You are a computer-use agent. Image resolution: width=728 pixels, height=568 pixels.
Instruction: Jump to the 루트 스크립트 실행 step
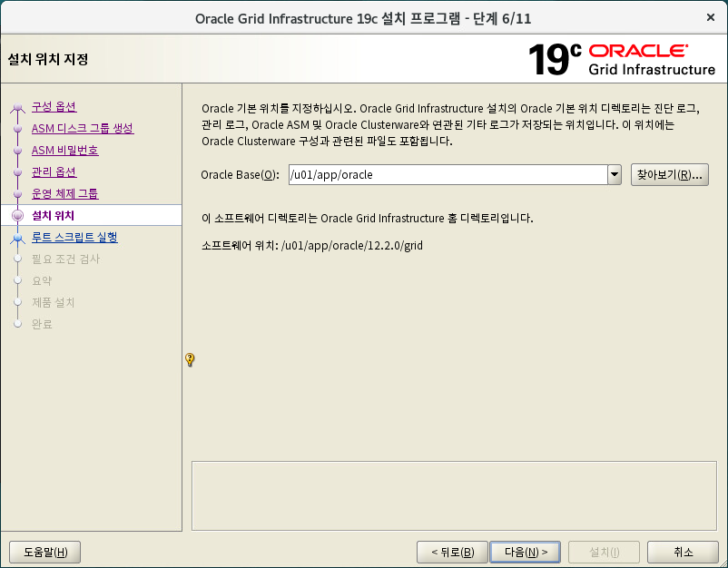click(74, 237)
